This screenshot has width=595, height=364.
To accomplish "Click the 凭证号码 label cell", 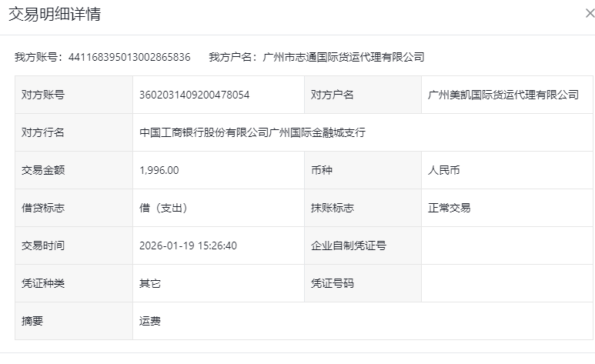I will click(x=332, y=283).
